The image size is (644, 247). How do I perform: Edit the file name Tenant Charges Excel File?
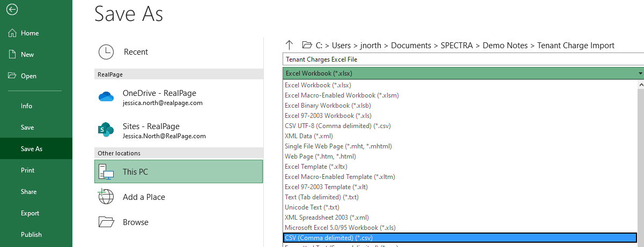pyautogui.click(x=463, y=59)
